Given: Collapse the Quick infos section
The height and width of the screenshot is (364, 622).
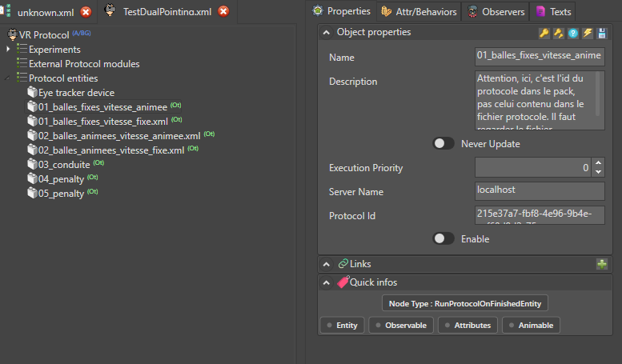Looking at the screenshot, I should (x=326, y=282).
